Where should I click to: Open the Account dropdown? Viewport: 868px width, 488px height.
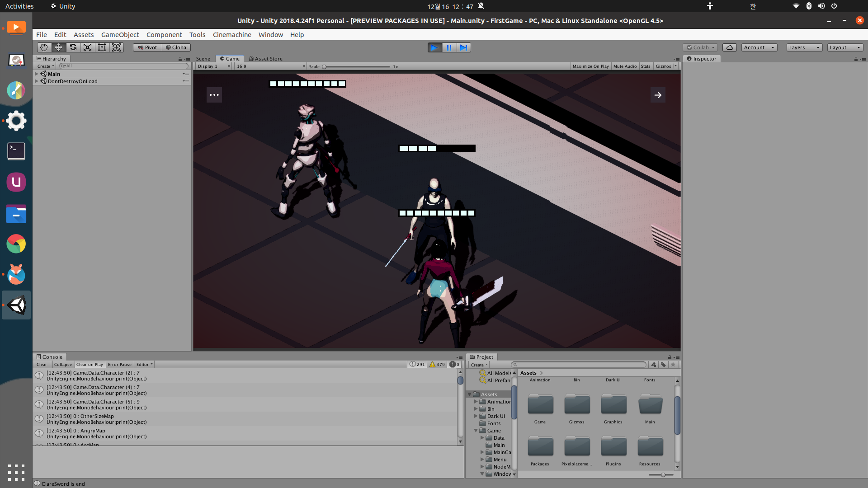pyautogui.click(x=759, y=47)
